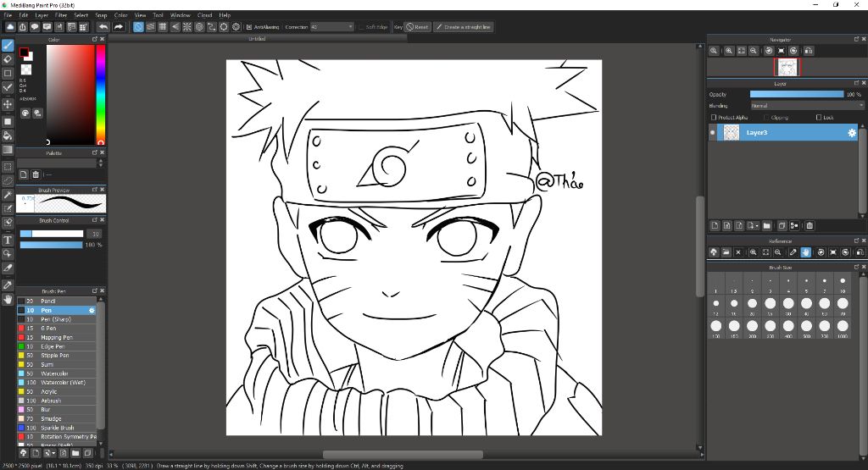This screenshot has width=868, height=470.
Task: Float the Reference panel
Action: pyautogui.click(x=856, y=241)
